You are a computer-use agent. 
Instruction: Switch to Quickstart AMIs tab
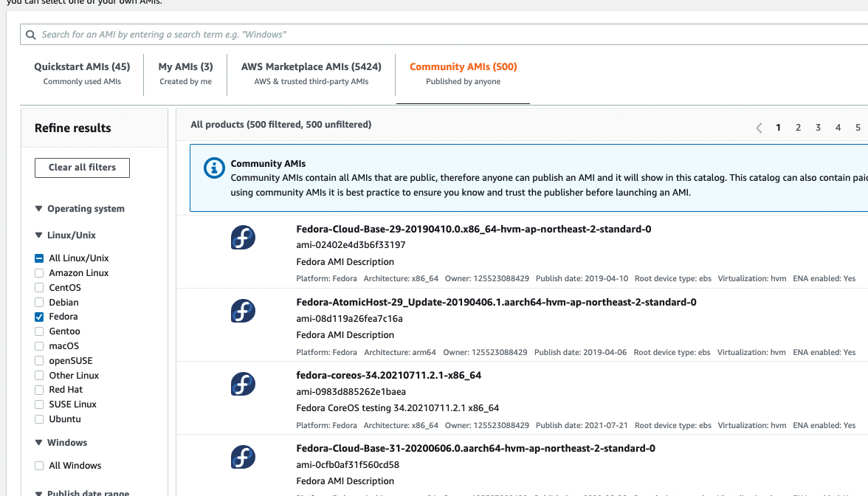(82, 74)
